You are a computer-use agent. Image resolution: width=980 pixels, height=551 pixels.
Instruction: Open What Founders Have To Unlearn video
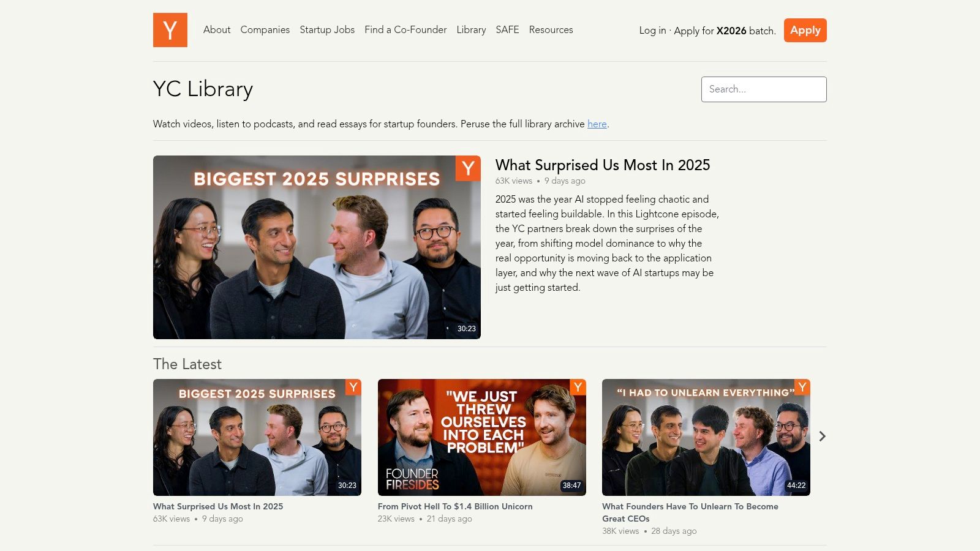point(690,512)
